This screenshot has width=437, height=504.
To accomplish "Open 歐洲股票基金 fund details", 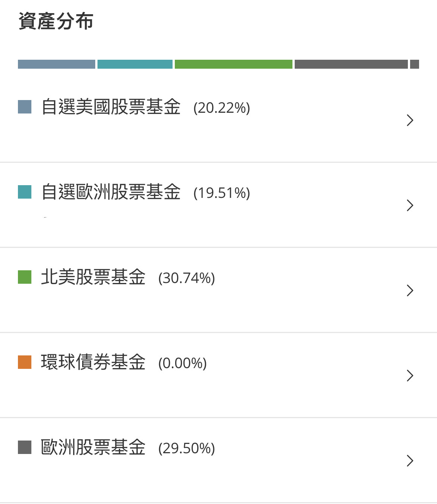I will point(218,460).
